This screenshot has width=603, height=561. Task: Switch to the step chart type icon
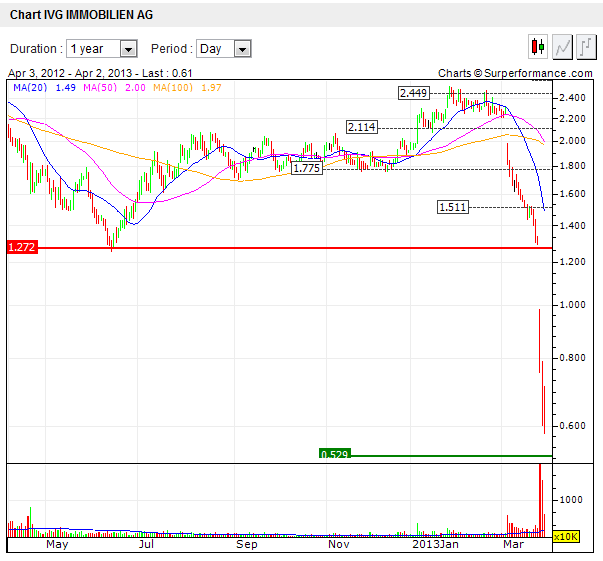tap(586, 47)
